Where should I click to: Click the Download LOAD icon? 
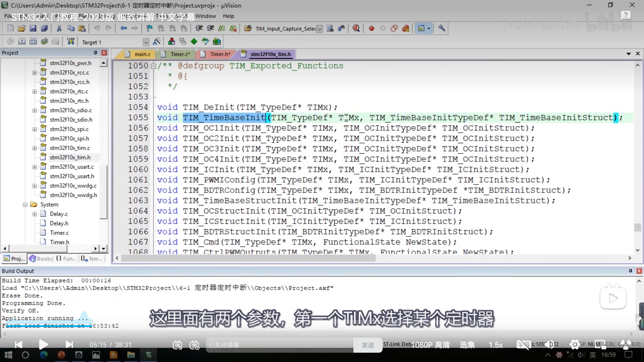click(x=71, y=41)
